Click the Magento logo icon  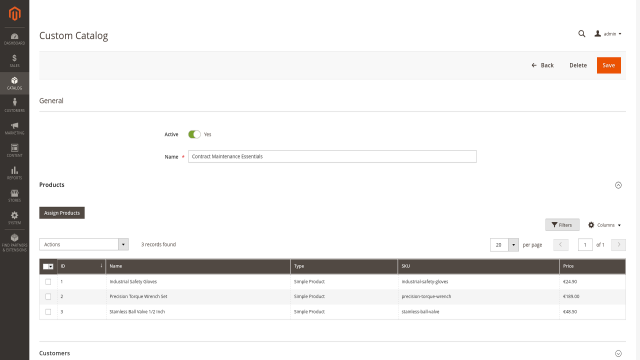14,13
